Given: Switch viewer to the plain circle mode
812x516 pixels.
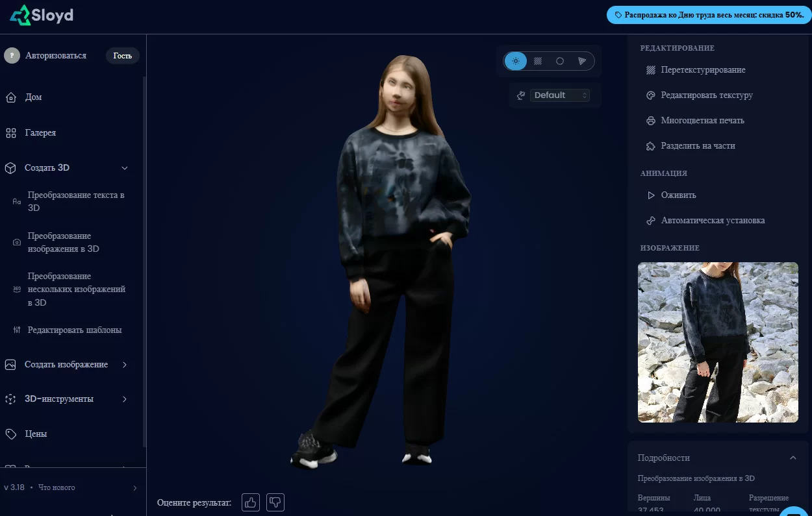Looking at the screenshot, I should coord(560,61).
